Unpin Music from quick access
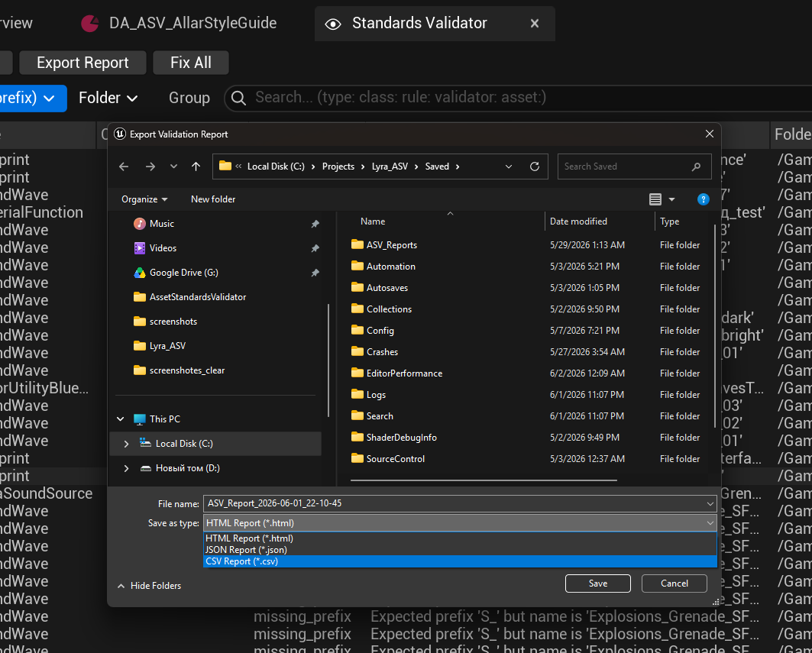 pyautogui.click(x=315, y=224)
